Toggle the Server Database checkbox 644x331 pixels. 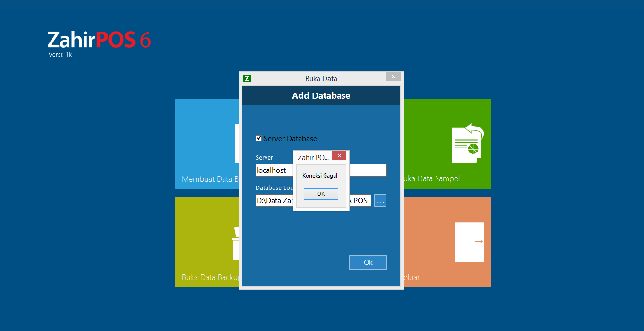258,138
